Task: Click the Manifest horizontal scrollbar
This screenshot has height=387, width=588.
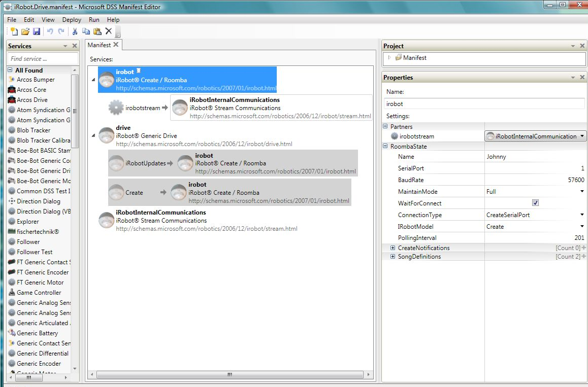Action: click(229, 375)
